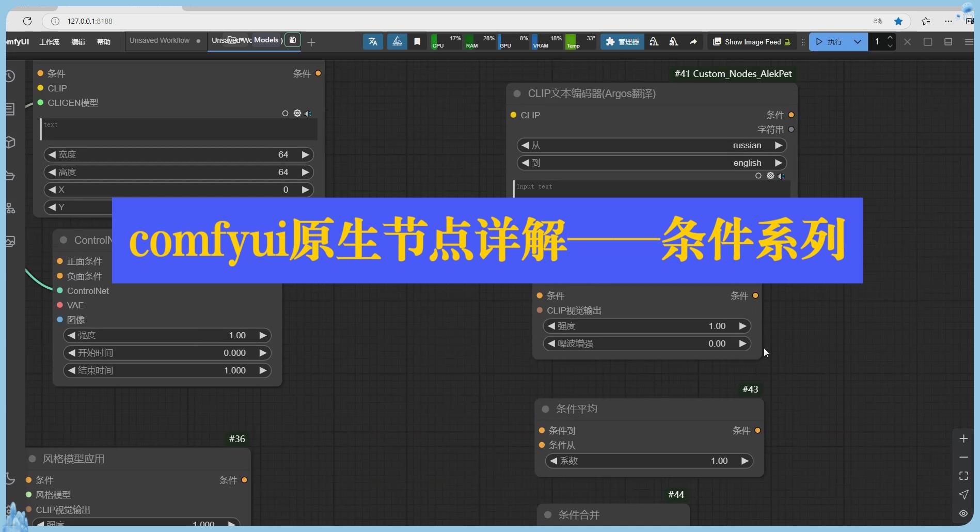Open the hamburger menu at top right

[x=969, y=42]
